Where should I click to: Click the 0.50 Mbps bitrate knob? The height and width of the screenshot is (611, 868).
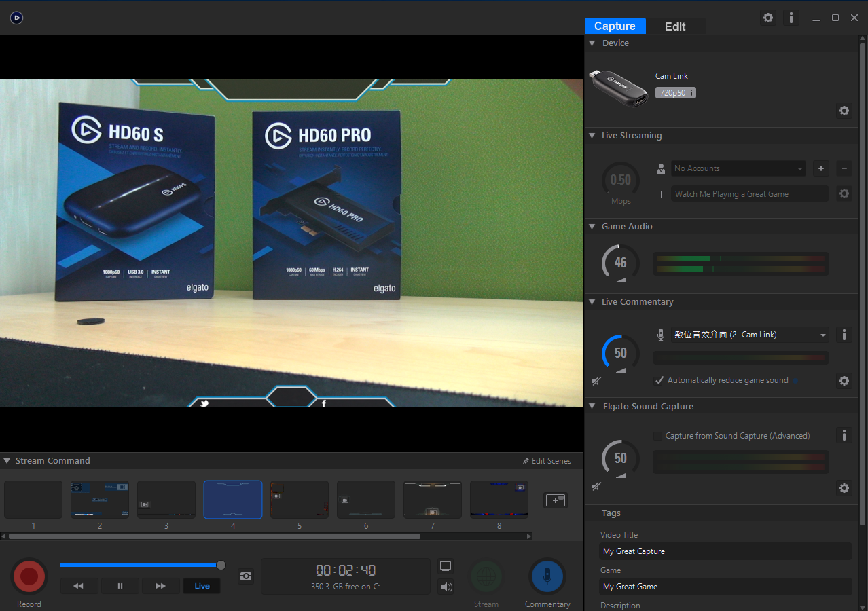pyautogui.click(x=621, y=180)
